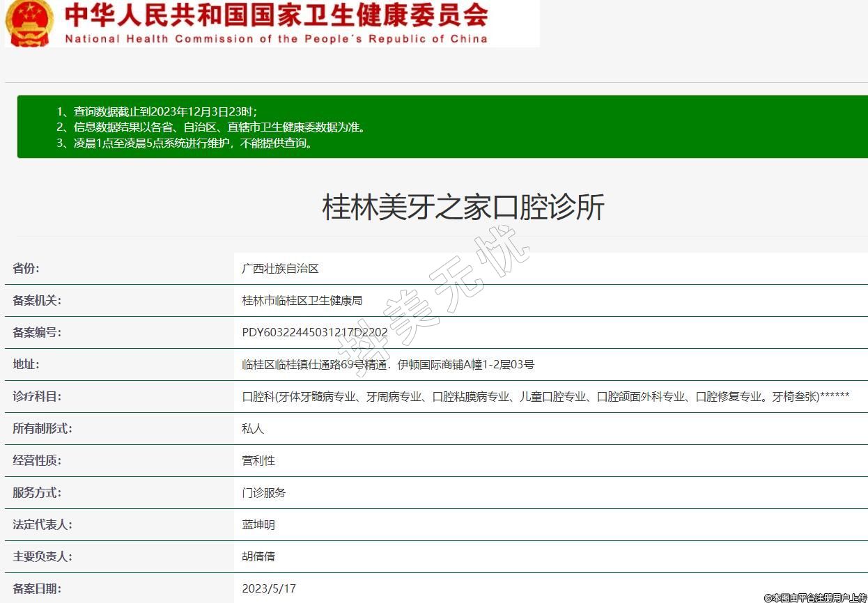The height and width of the screenshot is (603, 868).
Task: Click the 备案编号 row label
Action: pyautogui.click(x=37, y=333)
